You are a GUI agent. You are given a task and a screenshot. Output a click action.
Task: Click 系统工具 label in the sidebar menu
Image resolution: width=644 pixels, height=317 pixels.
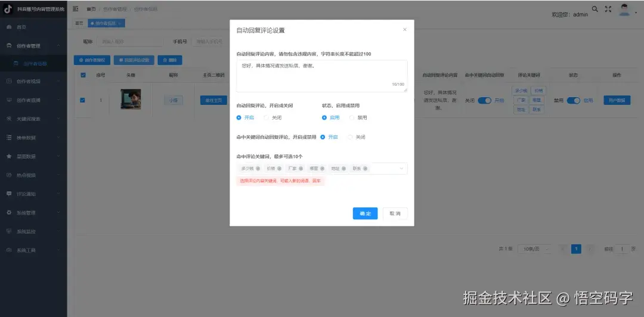click(x=26, y=250)
